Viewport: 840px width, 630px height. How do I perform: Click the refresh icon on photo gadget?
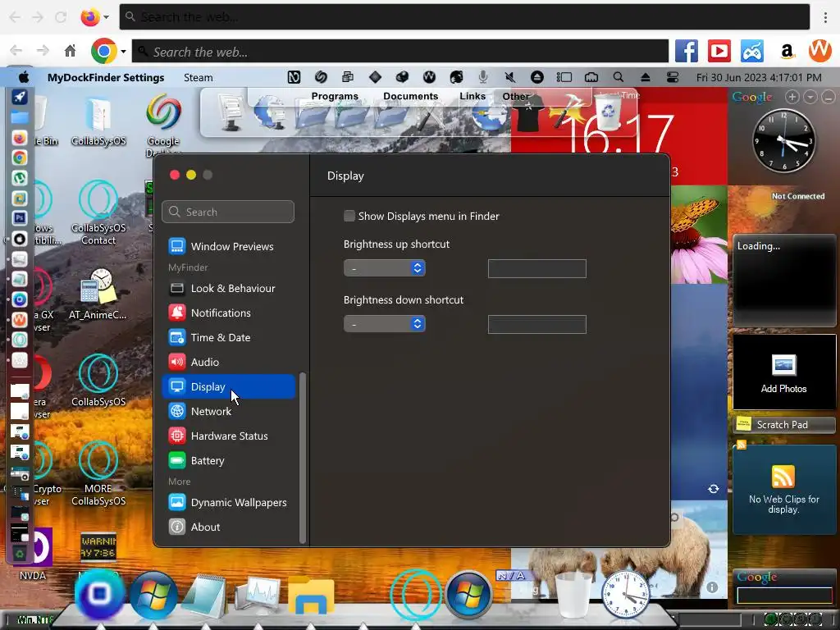tap(713, 489)
